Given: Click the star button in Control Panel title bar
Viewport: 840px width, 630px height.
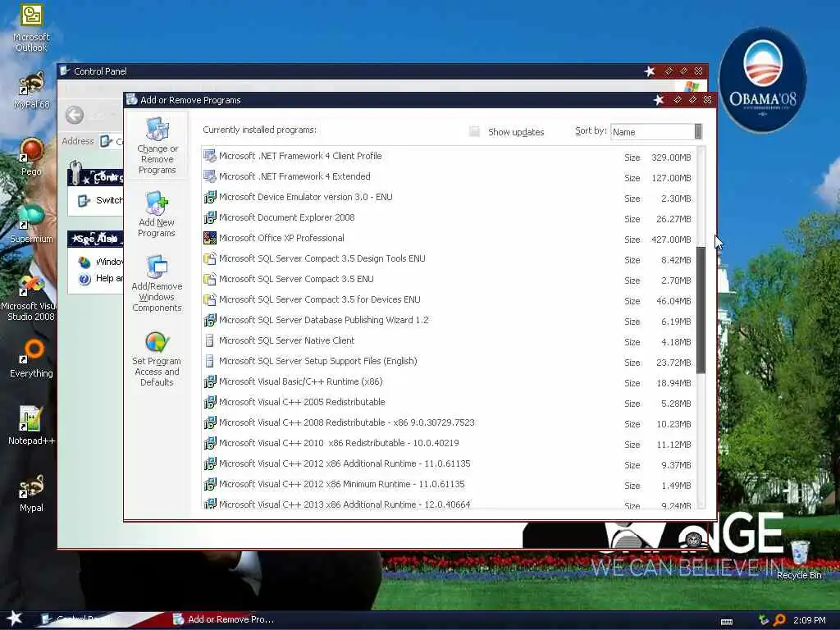Looking at the screenshot, I should pos(650,71).
